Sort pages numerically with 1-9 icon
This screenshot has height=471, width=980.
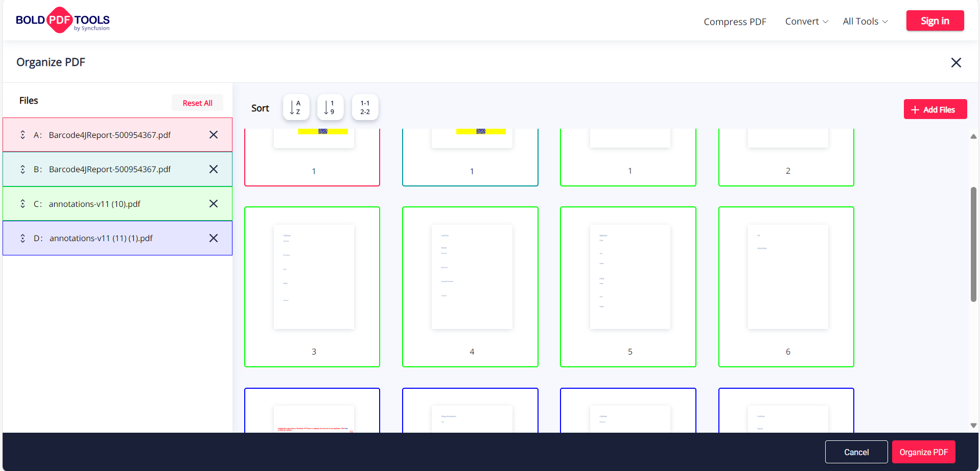330,107
